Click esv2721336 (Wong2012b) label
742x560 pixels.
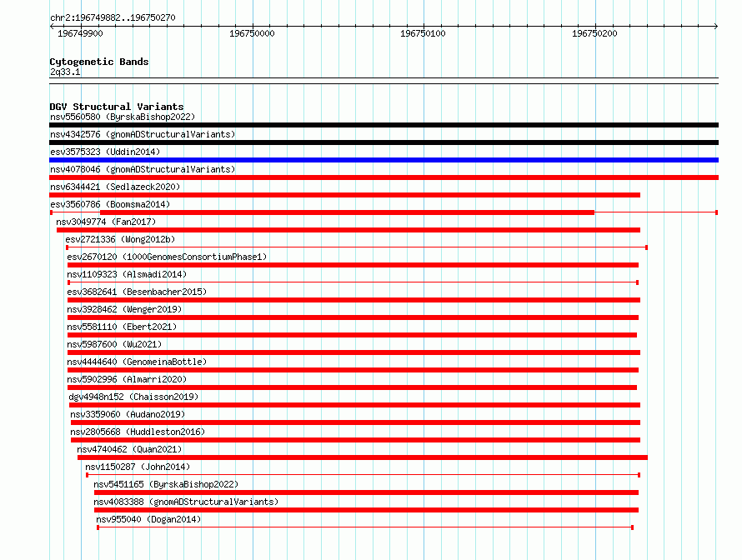click(x=120, y=239)
